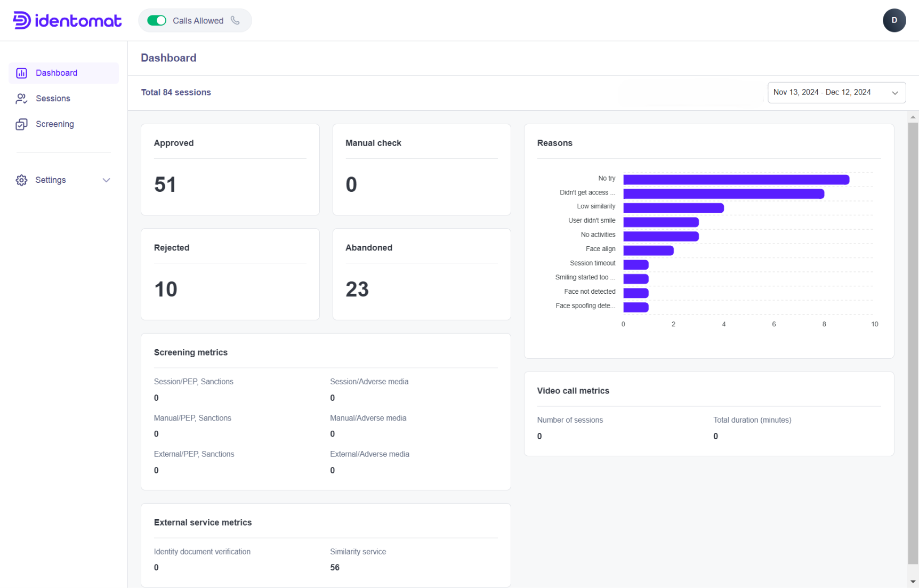Image resolution: width=919 pixels, height=588 pixels.
Task: Click the Dashboard page title
Action: (168, 58)
